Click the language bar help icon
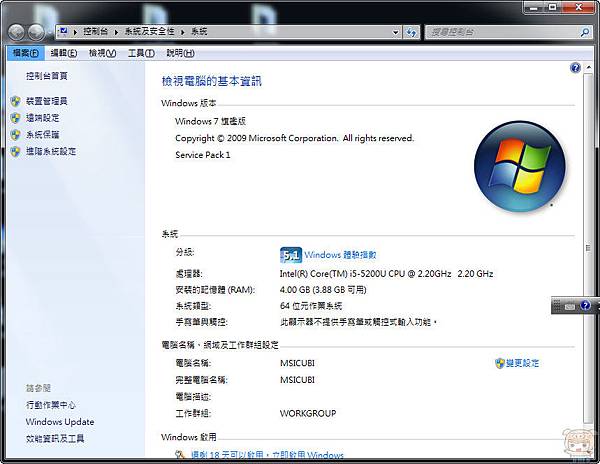Screen dimensions: 600x464 585,305
